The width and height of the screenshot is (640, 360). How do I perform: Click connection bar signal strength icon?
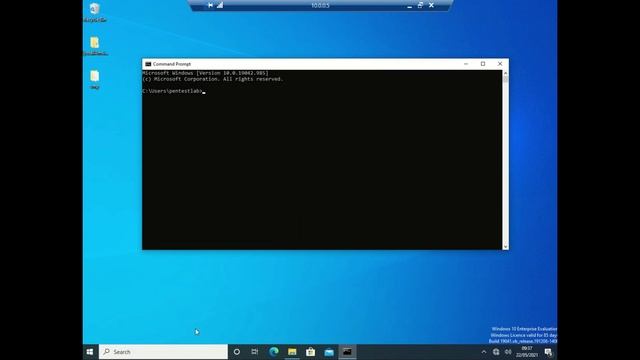220,5
